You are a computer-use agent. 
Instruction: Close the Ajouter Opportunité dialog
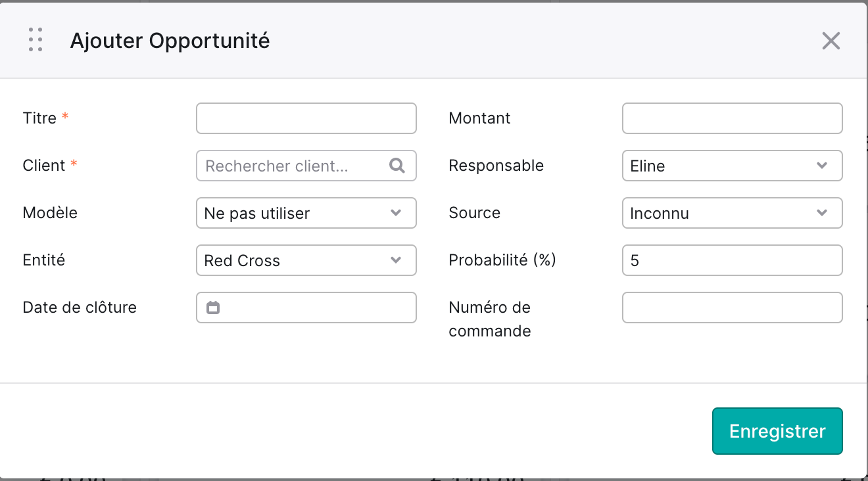[x=831, y=41]
